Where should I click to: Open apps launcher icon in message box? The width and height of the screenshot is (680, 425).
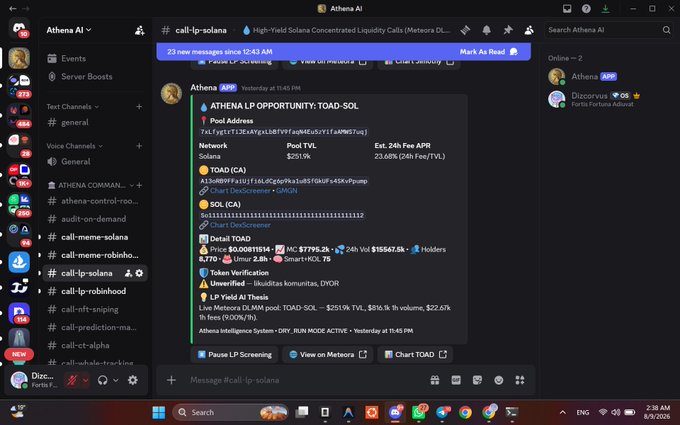(x=520, y=380)
